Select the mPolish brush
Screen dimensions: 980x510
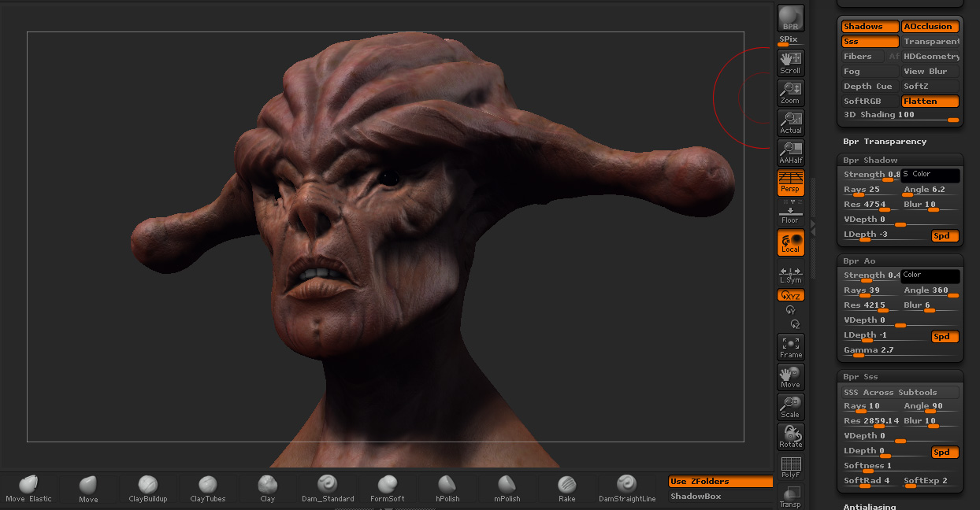[x=507, y=489]
